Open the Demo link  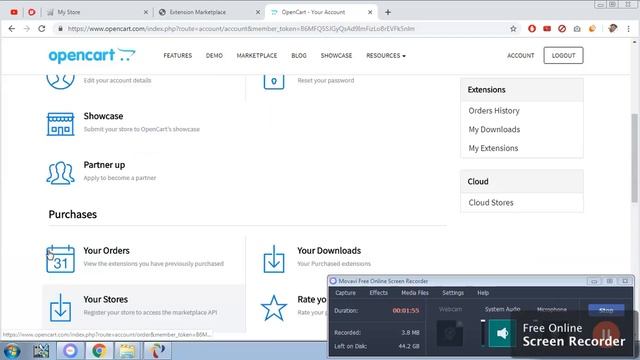tap(214, 56)
